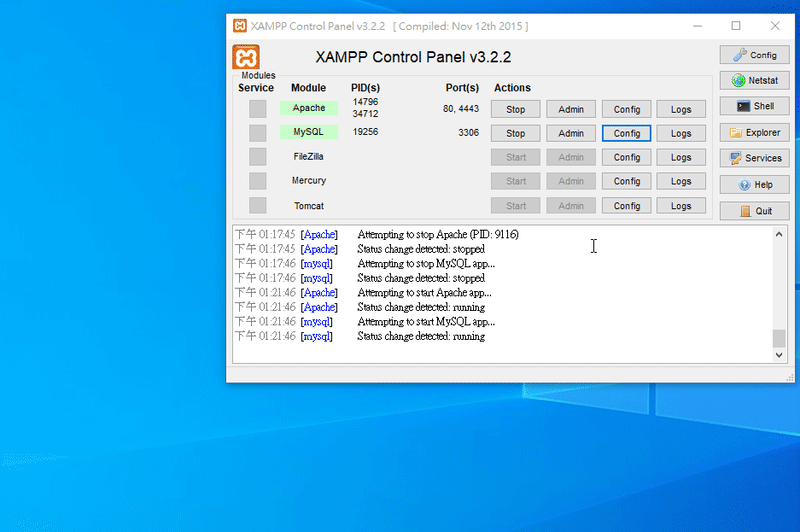The image size is (800, 532).
Task: Click log scrollbar down arrow
Action: [779, 355]
